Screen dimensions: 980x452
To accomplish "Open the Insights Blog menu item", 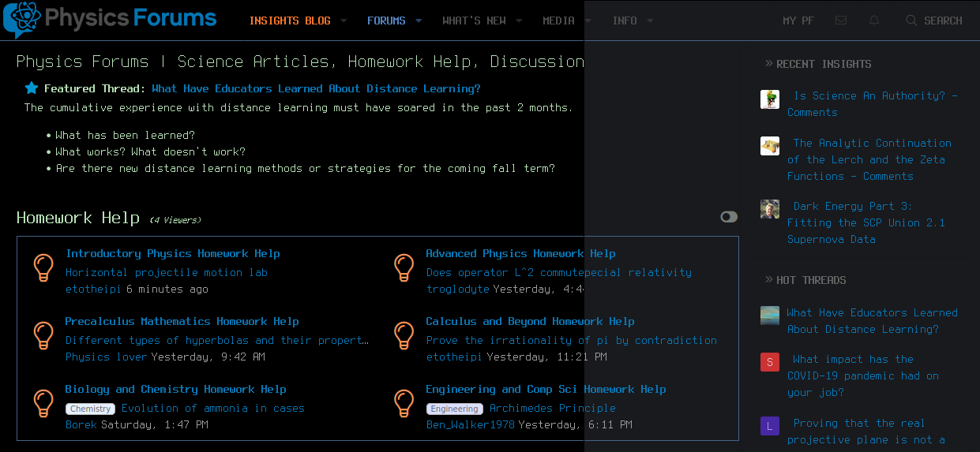I will click(290, 21).
